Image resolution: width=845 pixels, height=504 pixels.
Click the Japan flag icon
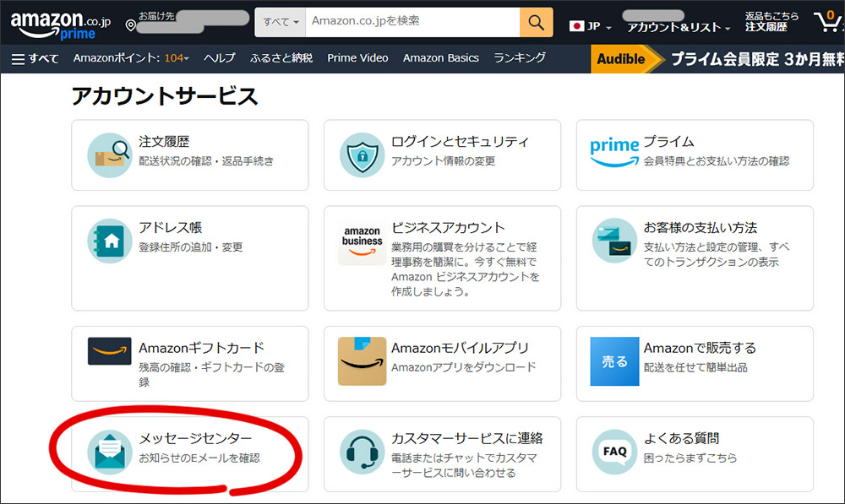click(x=576, y=26)
